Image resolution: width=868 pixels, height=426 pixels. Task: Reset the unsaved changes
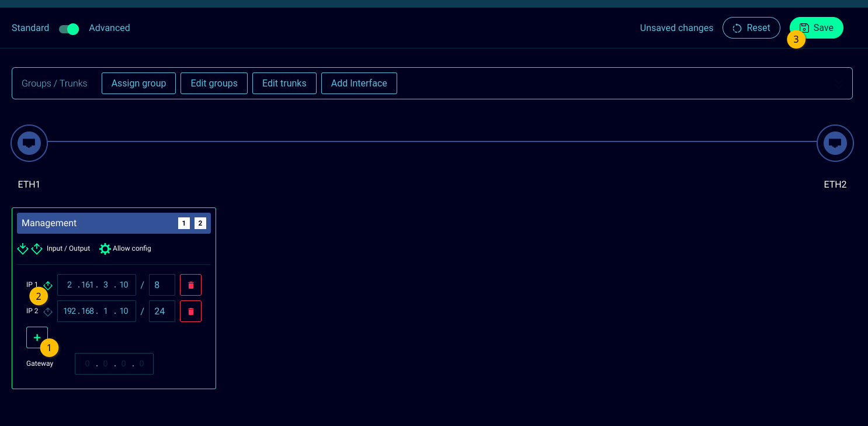(x=751, y=28)
